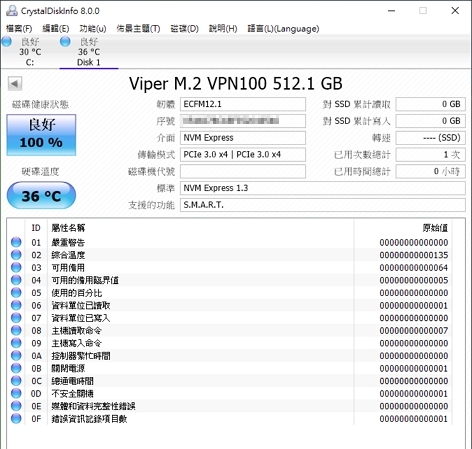
Task: Select the 綜合溫度 attribute name
Action: pos(68,255)
